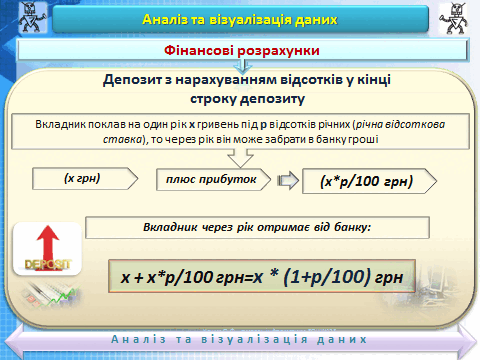Click the плюс прибуток arrow shape
This screenshot has width=480, height=360.
point(213,179)
